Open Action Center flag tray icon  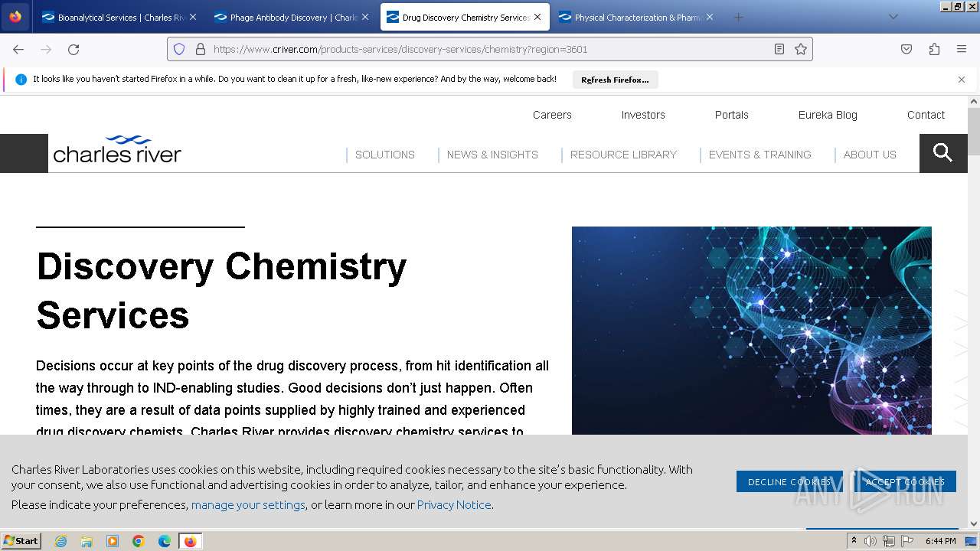click(907, 541)
